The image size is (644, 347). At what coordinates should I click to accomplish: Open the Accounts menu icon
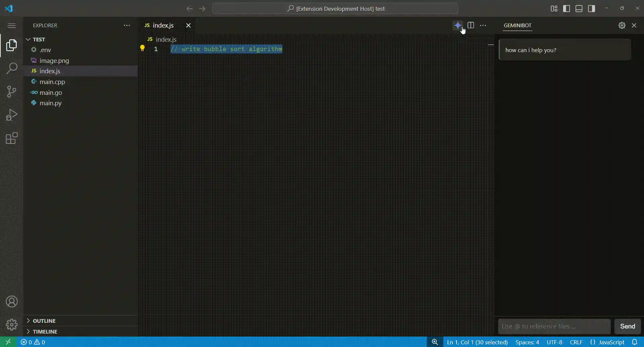tap(11, 302)
